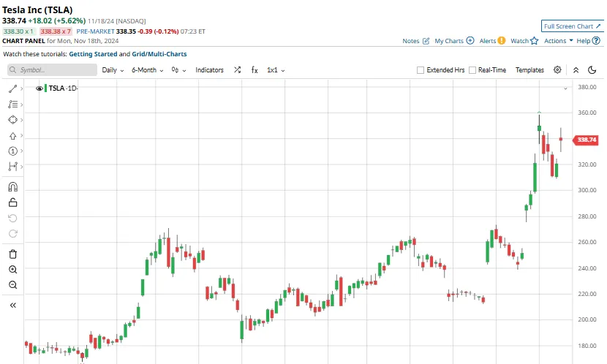Select the Fibonacci retracement tool icon
This screenshot has width=607, height=364.
[12, 105]
